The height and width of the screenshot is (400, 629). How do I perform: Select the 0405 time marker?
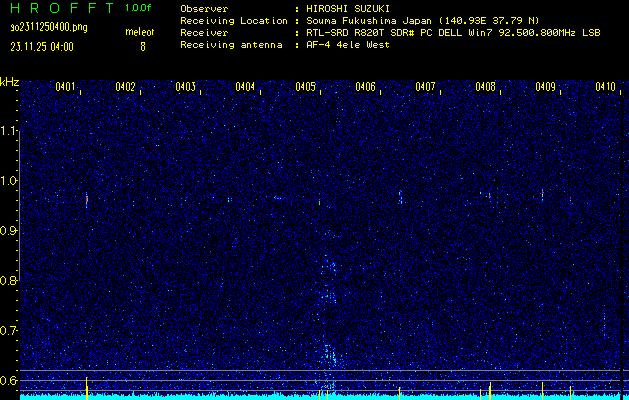[306, 87]
